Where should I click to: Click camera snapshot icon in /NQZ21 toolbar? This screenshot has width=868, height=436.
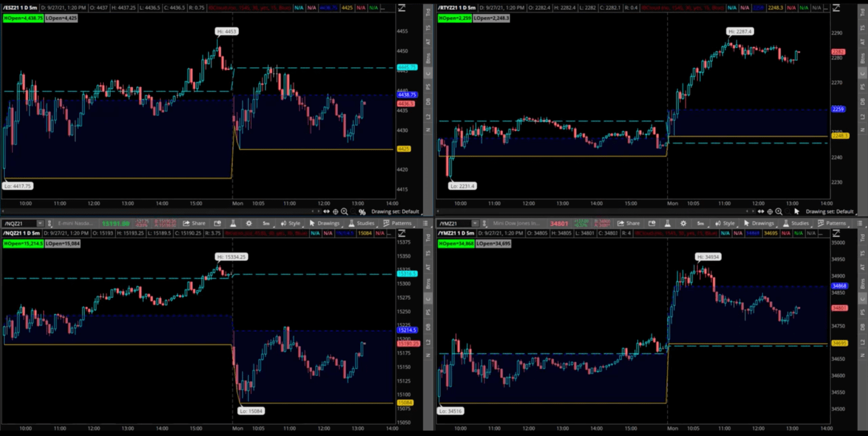coord(218,223)
